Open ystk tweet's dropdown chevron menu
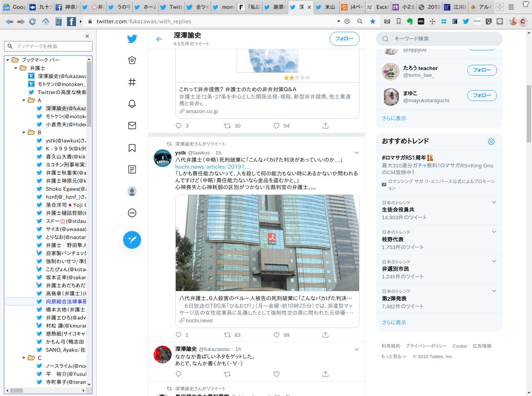This screenshot has width=532, height=396. click(356, 153)
